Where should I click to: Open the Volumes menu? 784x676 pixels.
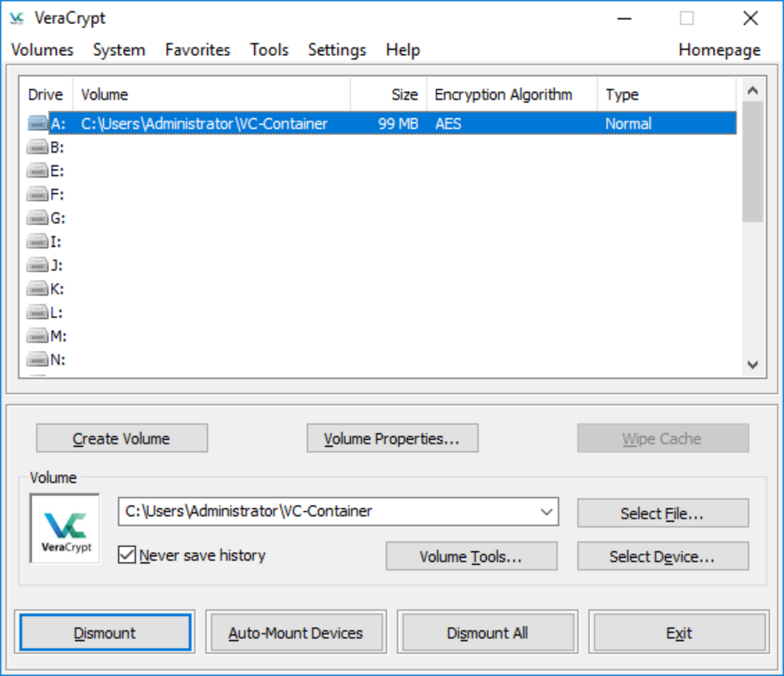42,50
